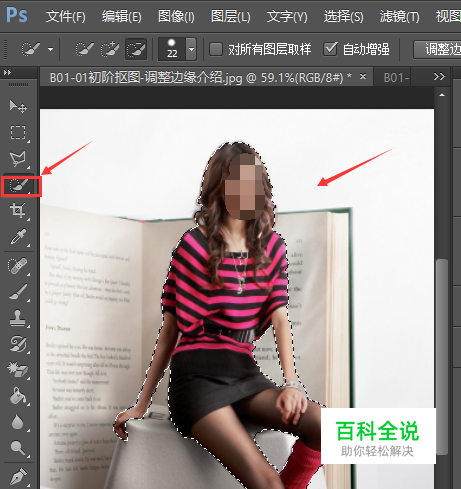Open the 视图 menu
Viewport: 461px width, 489px height.
click(x=448, y=16)
